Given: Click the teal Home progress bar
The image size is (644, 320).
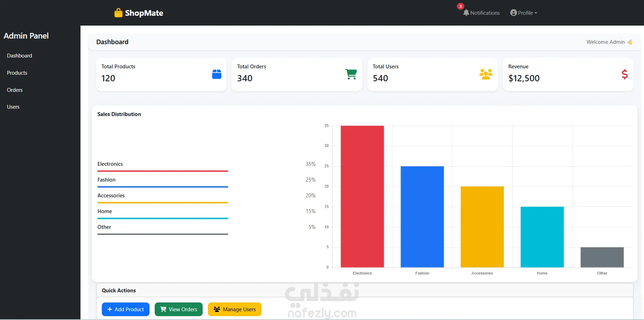Looking at the screenshot, I should click(163, 218).
